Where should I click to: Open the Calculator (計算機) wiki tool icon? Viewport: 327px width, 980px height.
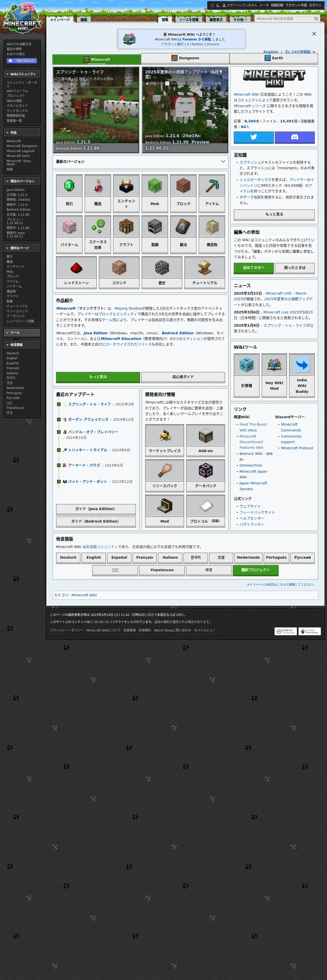pos(246,365)
